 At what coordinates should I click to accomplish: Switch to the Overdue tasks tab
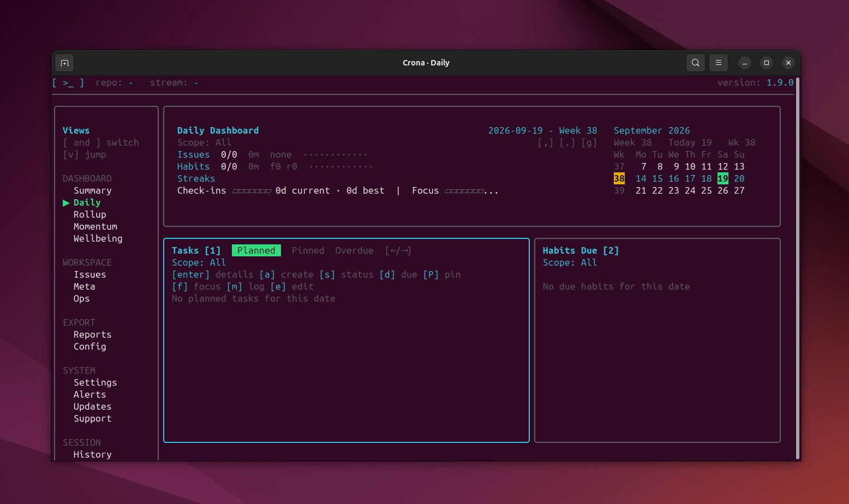pyautogui.click(x=355, y=250)
